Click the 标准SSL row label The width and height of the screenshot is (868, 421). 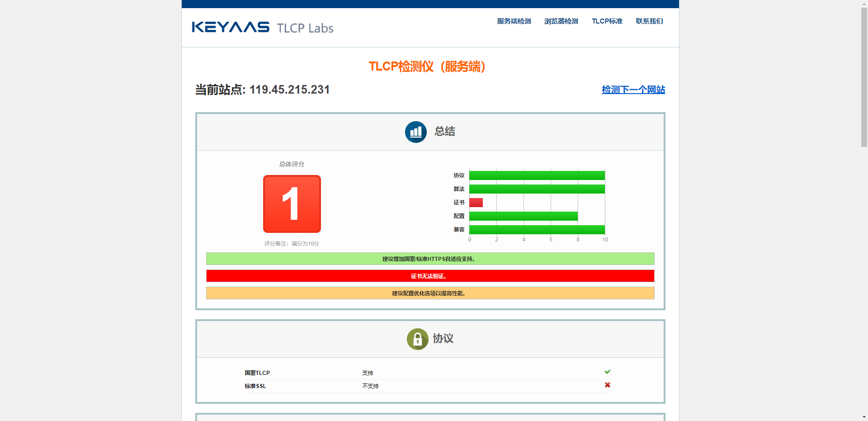point(255,386)
